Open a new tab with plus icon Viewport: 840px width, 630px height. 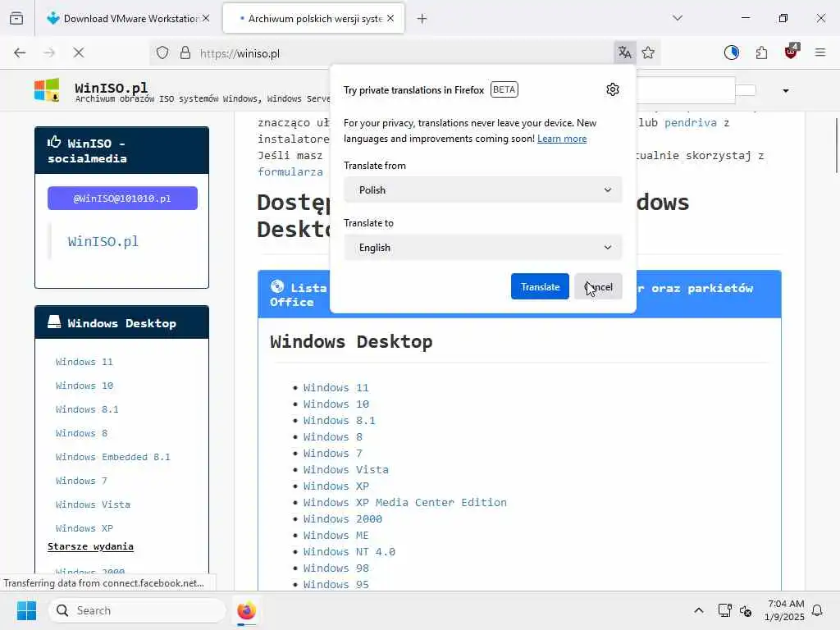coord(422,19)
